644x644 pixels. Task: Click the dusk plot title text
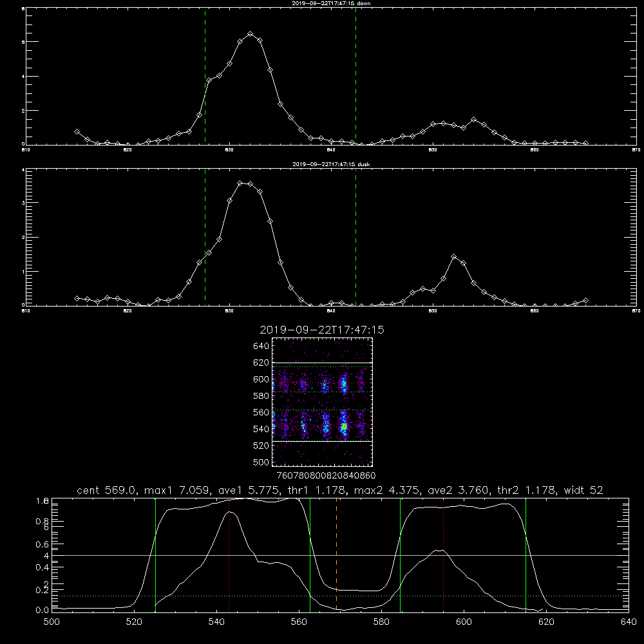(x=331, y=164)
